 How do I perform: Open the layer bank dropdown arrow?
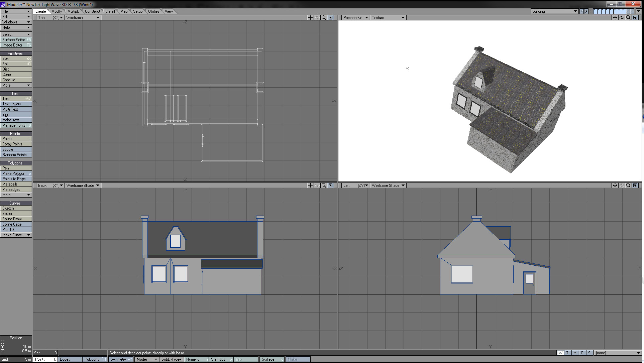click(639, 11)
